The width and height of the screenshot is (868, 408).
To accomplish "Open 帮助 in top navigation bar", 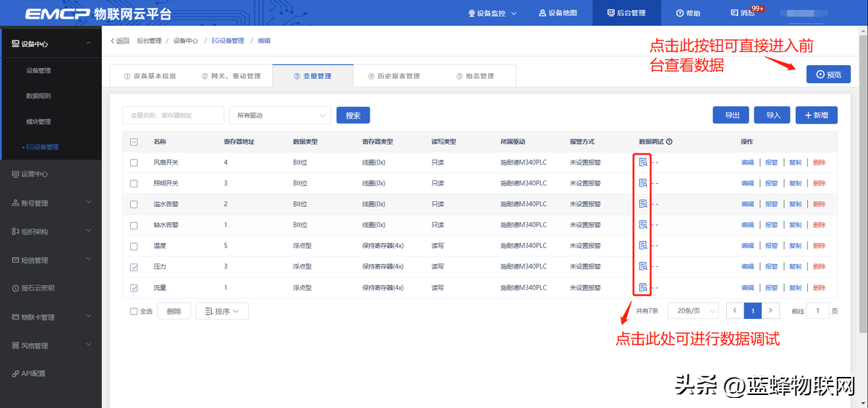I will coord(688,13).
